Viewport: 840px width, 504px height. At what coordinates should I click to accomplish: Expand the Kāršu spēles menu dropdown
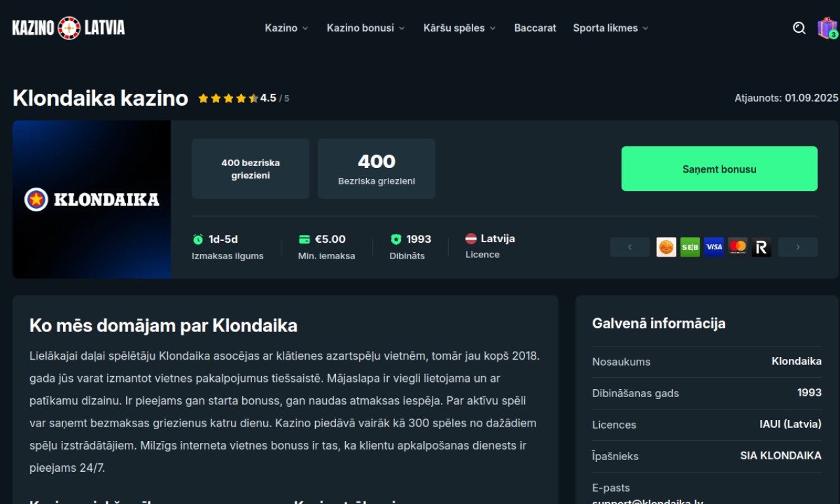(x=459, y=28)
